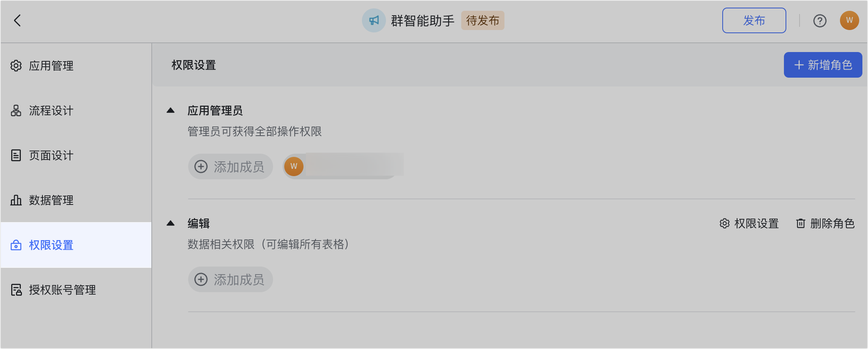Click the 新增角色 button
This screenshot has width=868, height=349.
pos(823,65)
